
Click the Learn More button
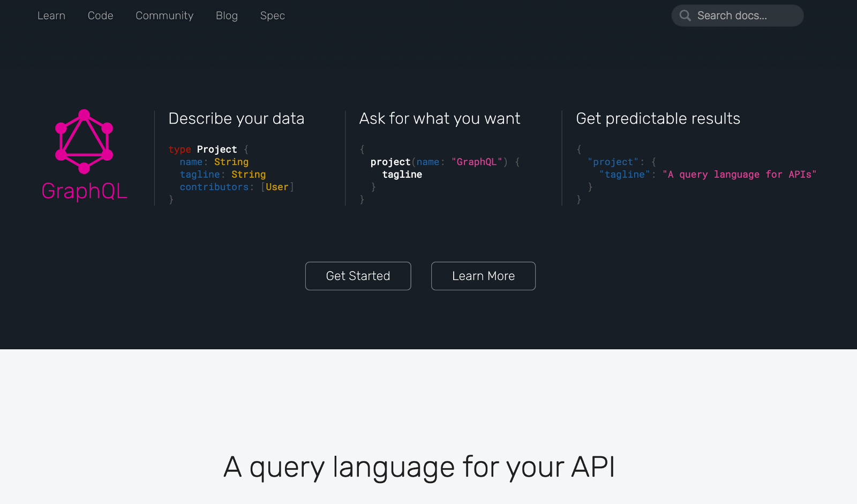point(483,276)
